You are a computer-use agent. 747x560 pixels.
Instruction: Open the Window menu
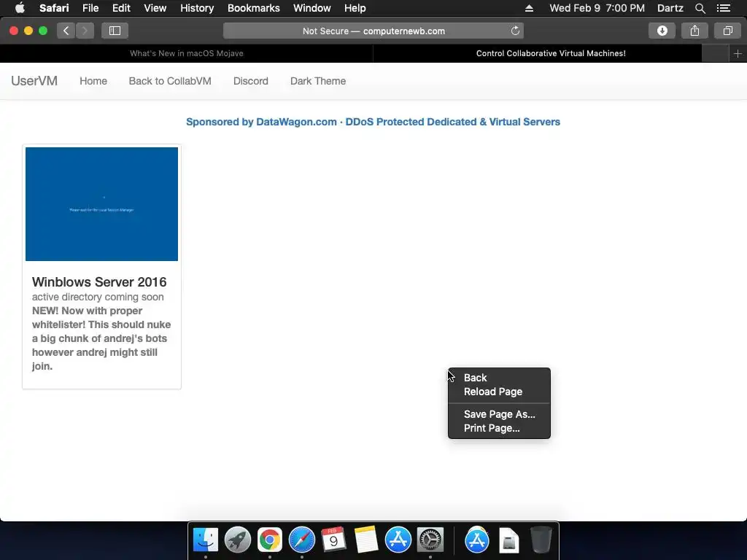(x=311, y=8)
